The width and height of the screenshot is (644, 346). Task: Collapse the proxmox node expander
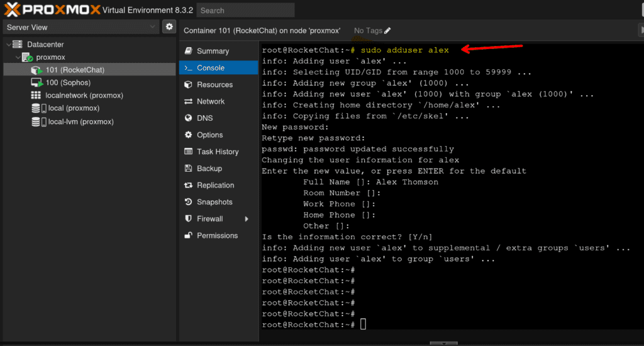pyautogui.click(x=18, y=57)
